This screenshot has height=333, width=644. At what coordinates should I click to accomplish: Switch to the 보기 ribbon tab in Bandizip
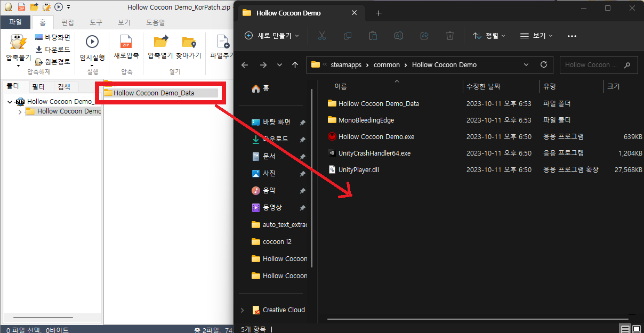point(124,22)
